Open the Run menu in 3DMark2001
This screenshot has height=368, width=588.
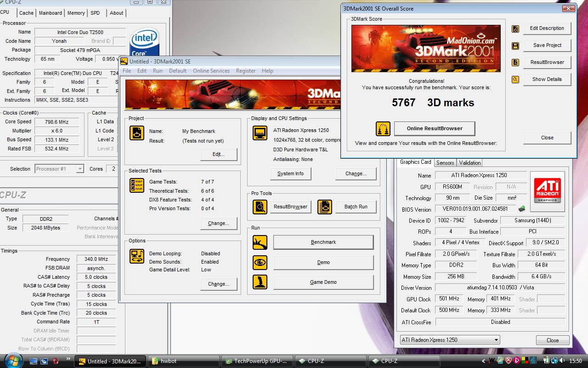[158, 71]
